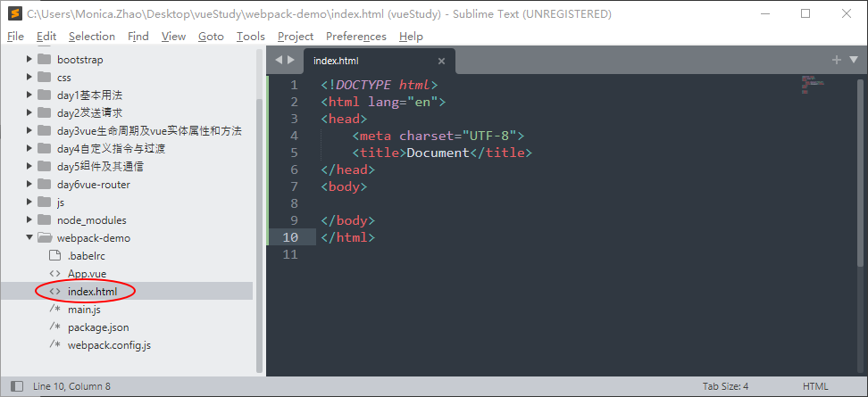Open the Selection menu

tap(92, 37)
